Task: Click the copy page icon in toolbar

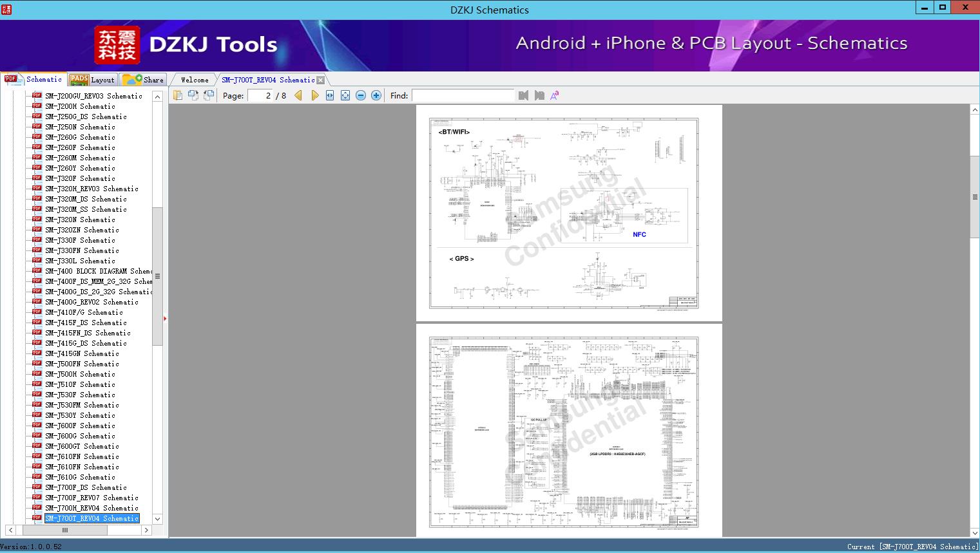Action: [x=178, y=95]
